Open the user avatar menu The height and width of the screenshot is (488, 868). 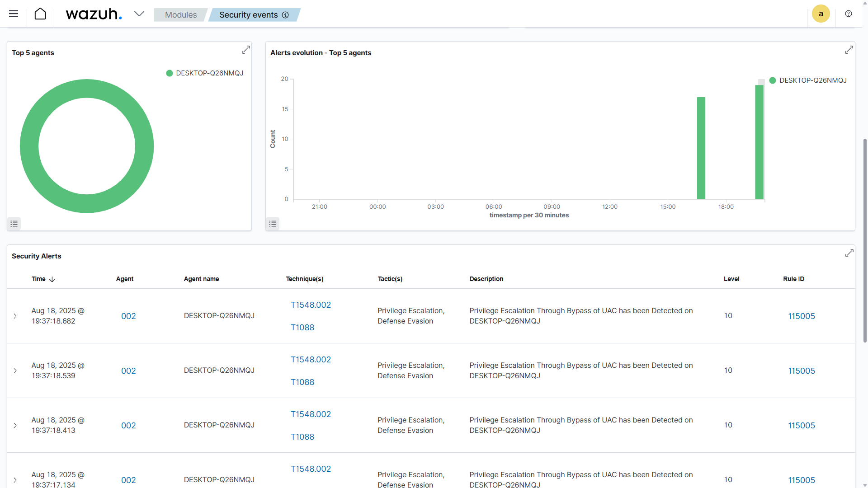click(x=821, y=14)
